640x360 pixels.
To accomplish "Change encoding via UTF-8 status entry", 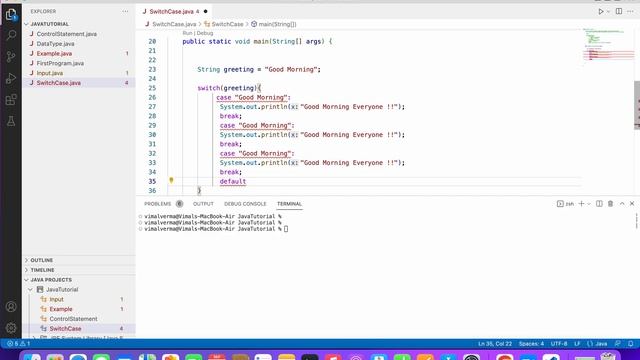I will click(559, 344).
